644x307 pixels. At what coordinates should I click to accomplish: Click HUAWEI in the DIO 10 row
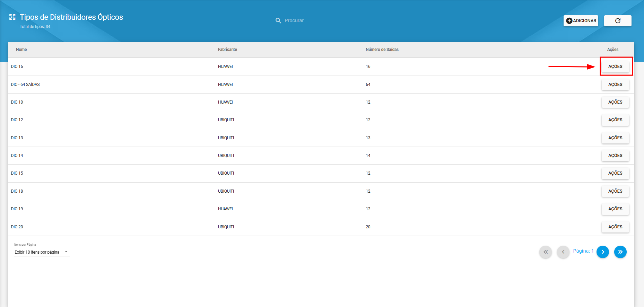pyautogui.click(x=225, y=102)
